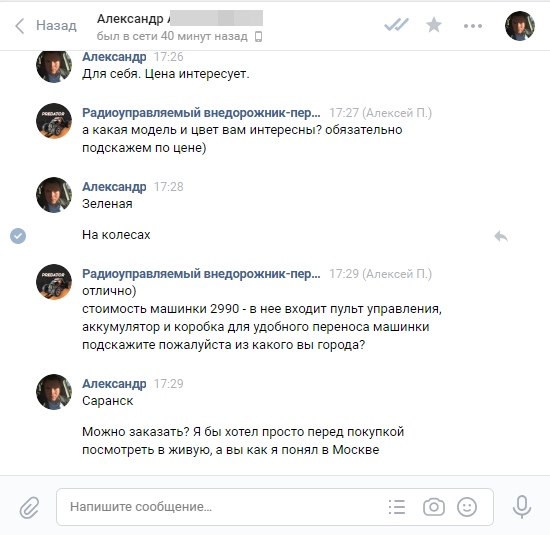Mark conversation answered with double checkmark
This screenshot has width=550, height=535.
click(x=396, y=25)
